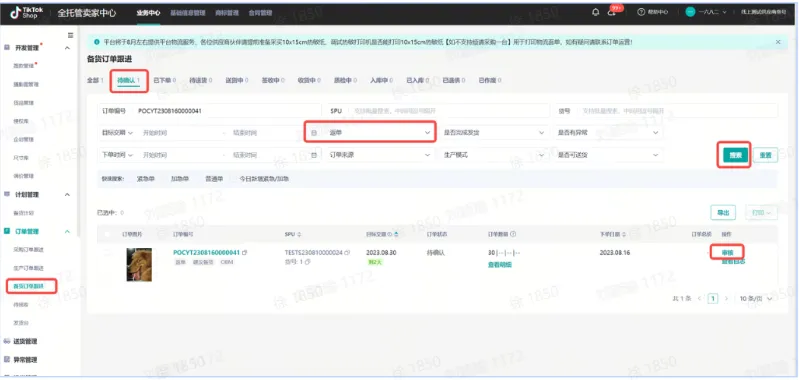Sort table by the 目标交期 column arrows
This screenshot has height=380, width=799.
pyautogui.click(x=396, y=234)
